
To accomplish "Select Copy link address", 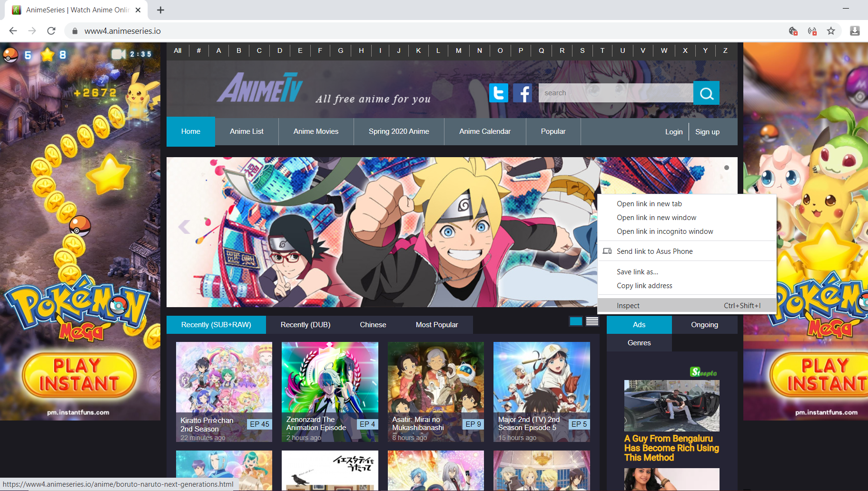I will [687, 286].
